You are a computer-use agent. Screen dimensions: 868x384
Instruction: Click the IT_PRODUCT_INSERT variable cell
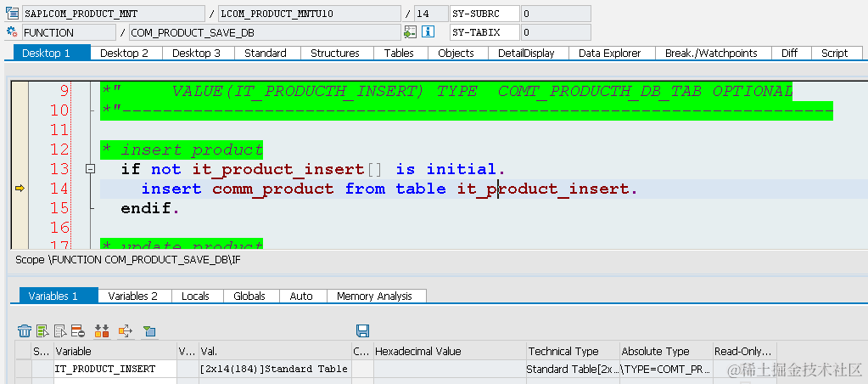(115, 369)
